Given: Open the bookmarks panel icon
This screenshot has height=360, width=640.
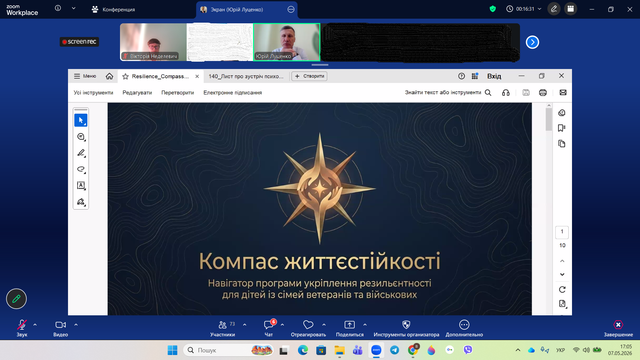Looking at the screenshot, I should [x=562, y=128].
